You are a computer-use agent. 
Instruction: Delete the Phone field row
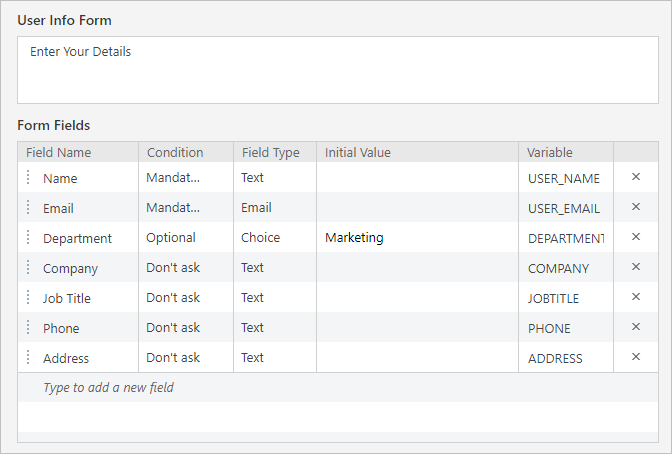[x=636, y=327]
